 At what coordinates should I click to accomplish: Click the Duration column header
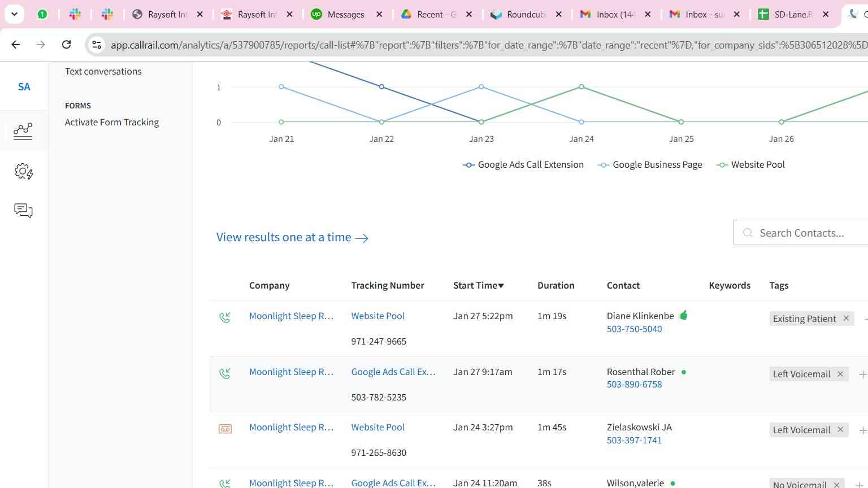555,285
